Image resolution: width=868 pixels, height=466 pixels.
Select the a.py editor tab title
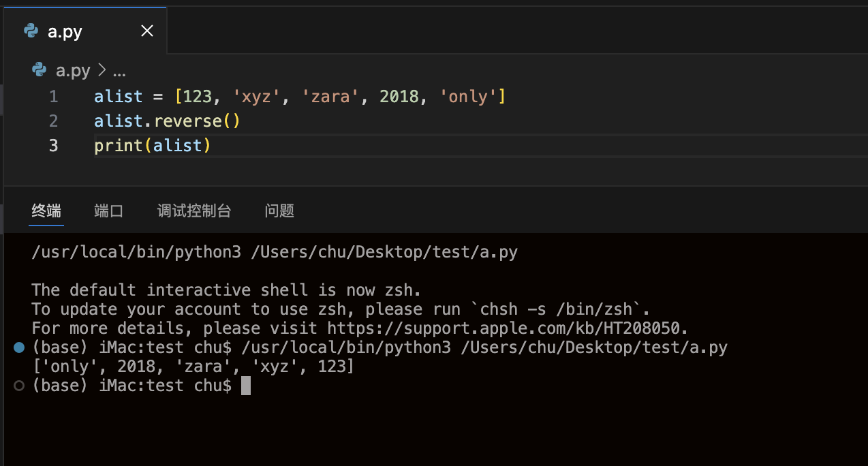click(x=65, y=32)
